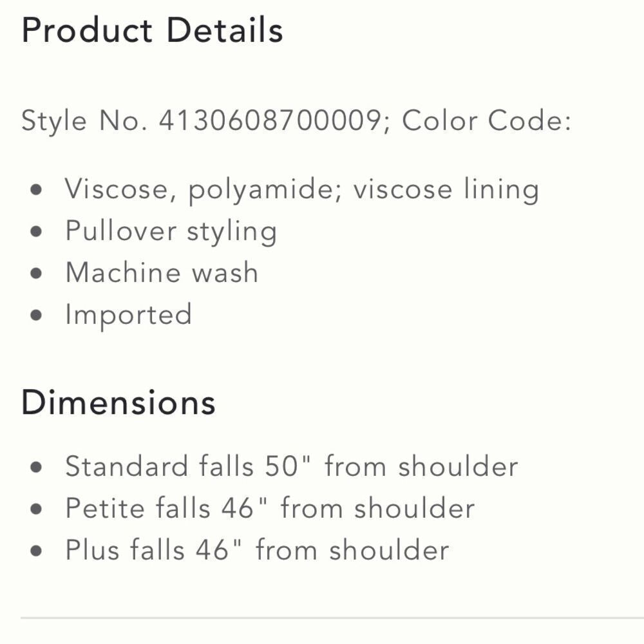Click the Imported bullet item
This screenshot has width=644, height=644.
click(x=129, y=315)
